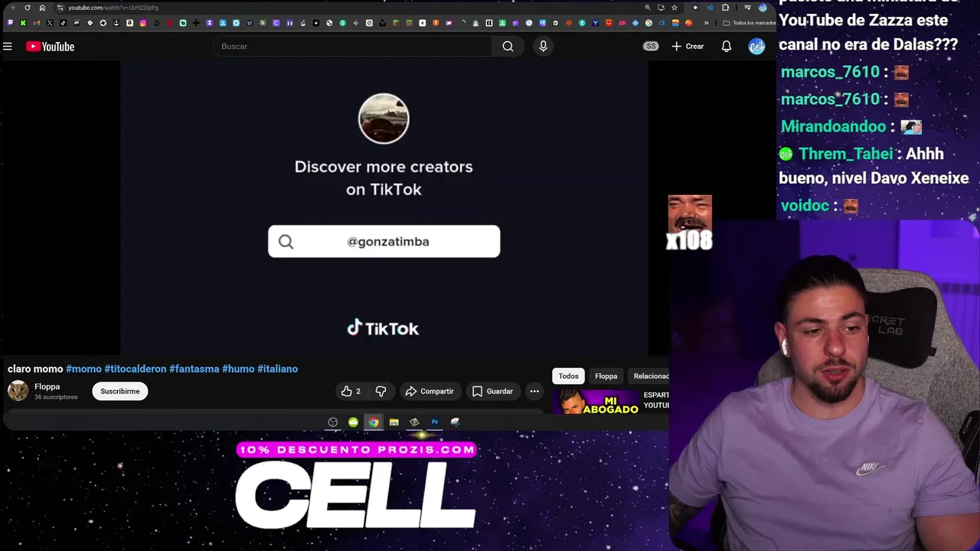Click the TikTok logo in video
The width and height of the screenshot is (980, 551).
383,328
